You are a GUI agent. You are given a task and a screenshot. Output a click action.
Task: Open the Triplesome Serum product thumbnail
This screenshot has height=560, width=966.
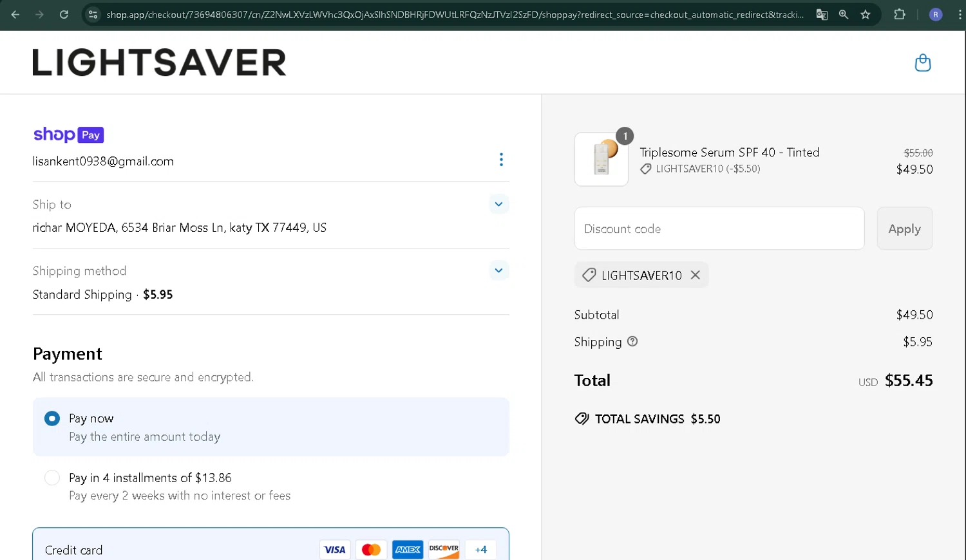coord(601,159)
